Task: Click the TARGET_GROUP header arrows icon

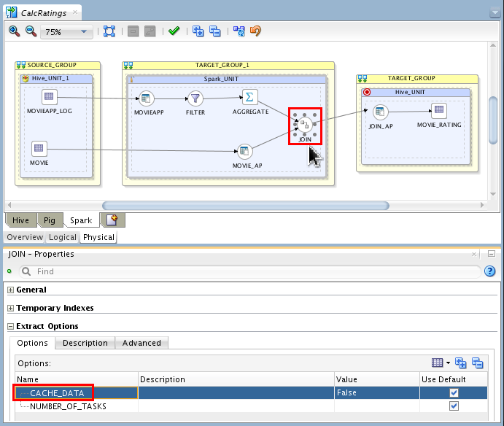Action: (363, 79)
